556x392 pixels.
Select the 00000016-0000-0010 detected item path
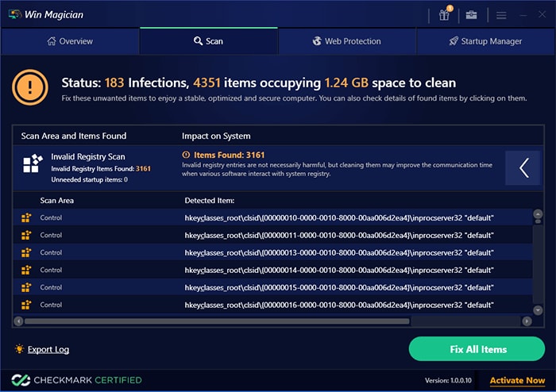339,305
